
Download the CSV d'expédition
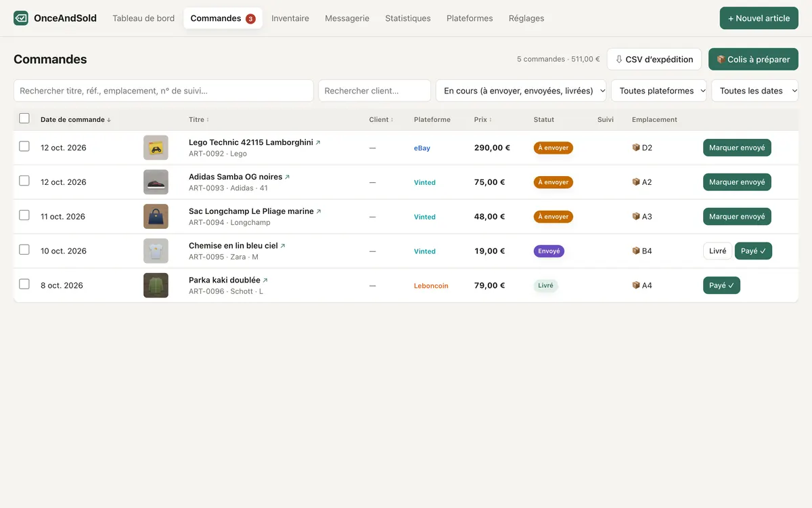(654, 59)
